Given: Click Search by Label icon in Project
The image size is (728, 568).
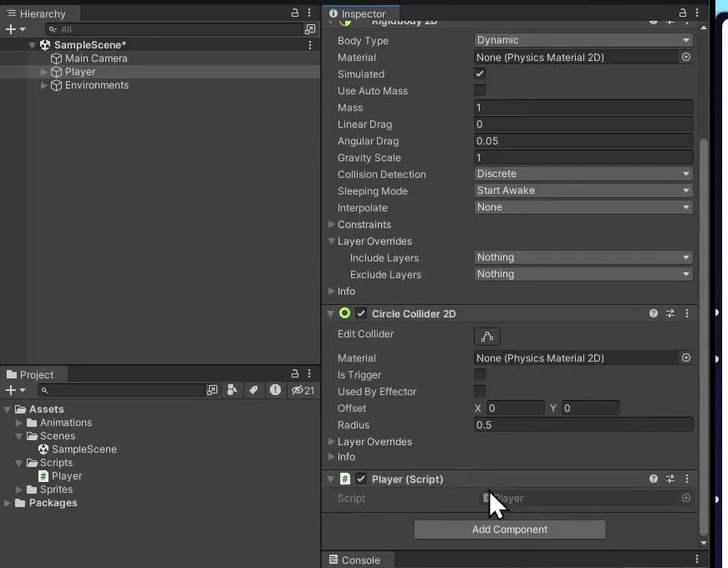Looking at the screenshot, I should pyautogui.click(x=253, y=390).
